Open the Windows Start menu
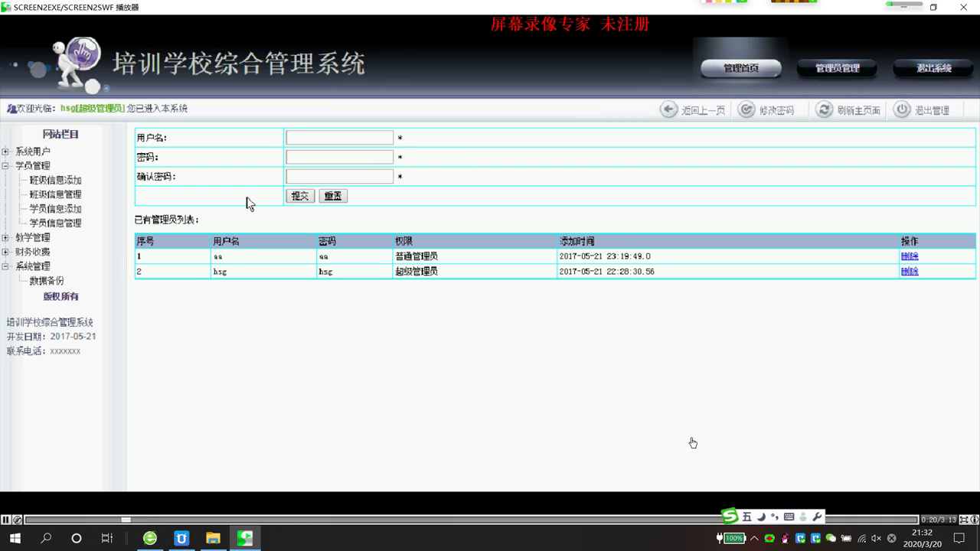 [15, 538]
